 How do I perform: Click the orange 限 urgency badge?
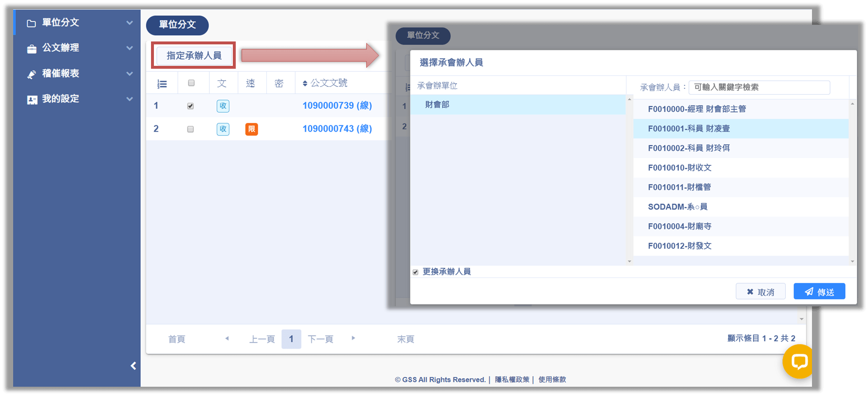251,129
